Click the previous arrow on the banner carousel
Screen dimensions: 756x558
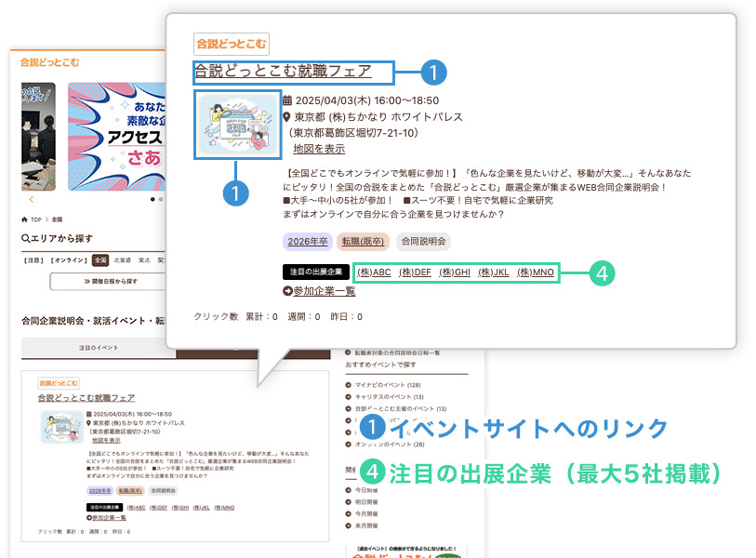point(31,199)
